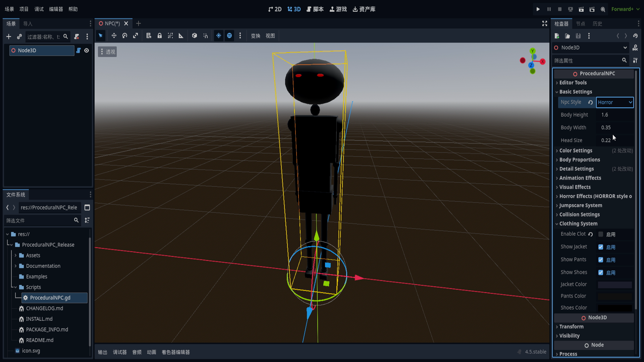Open the 输出 bottom panel
The width and height of the screenshot is (644, 362).
102,352
